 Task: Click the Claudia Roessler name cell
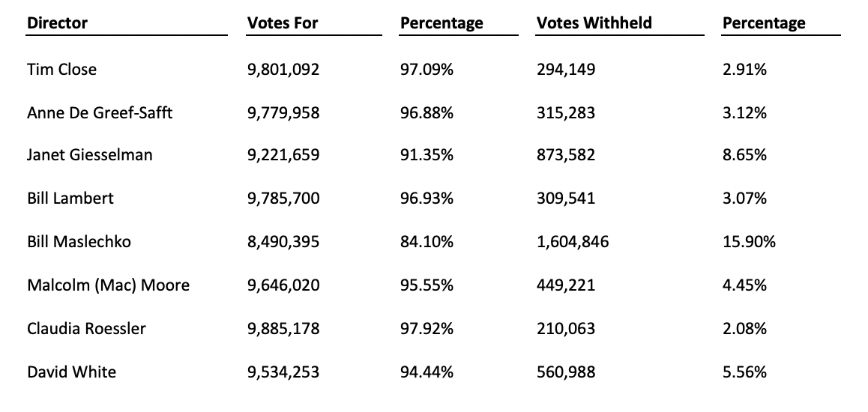click(86, 329)
